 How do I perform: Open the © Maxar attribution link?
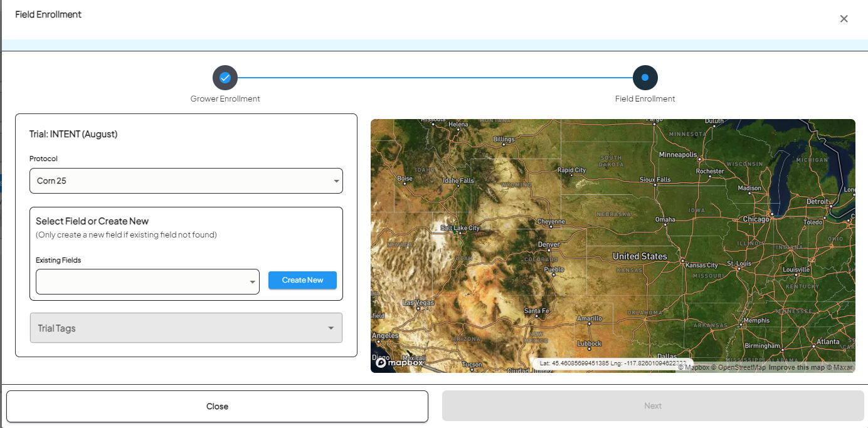coord(839,368)
